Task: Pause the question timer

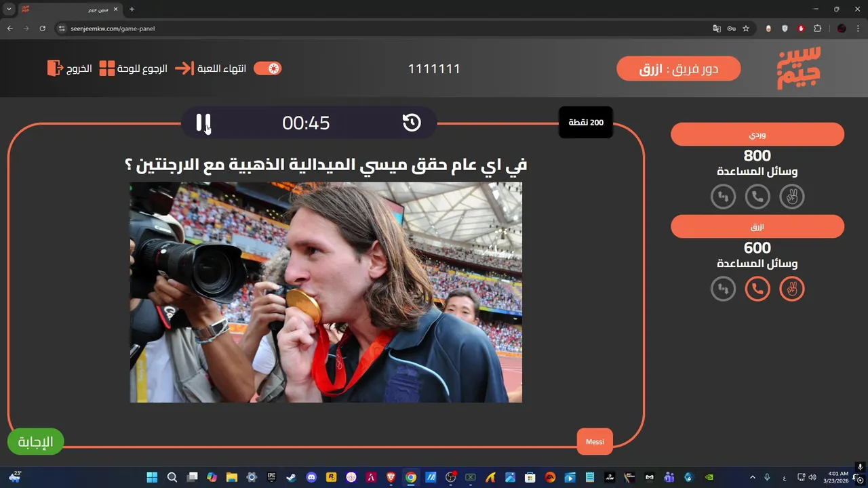Action: pos(203,123)
